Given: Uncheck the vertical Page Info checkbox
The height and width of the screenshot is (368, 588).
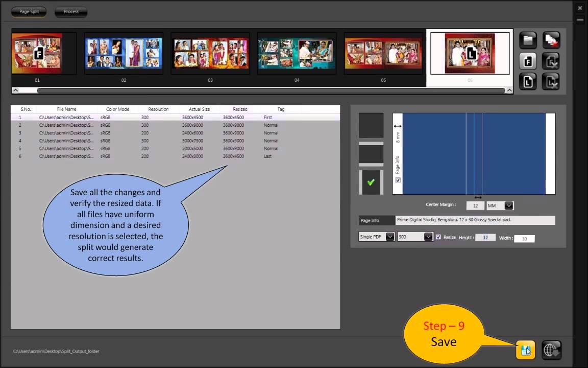Looking at the screenshot, I should [x=398, y=180].
